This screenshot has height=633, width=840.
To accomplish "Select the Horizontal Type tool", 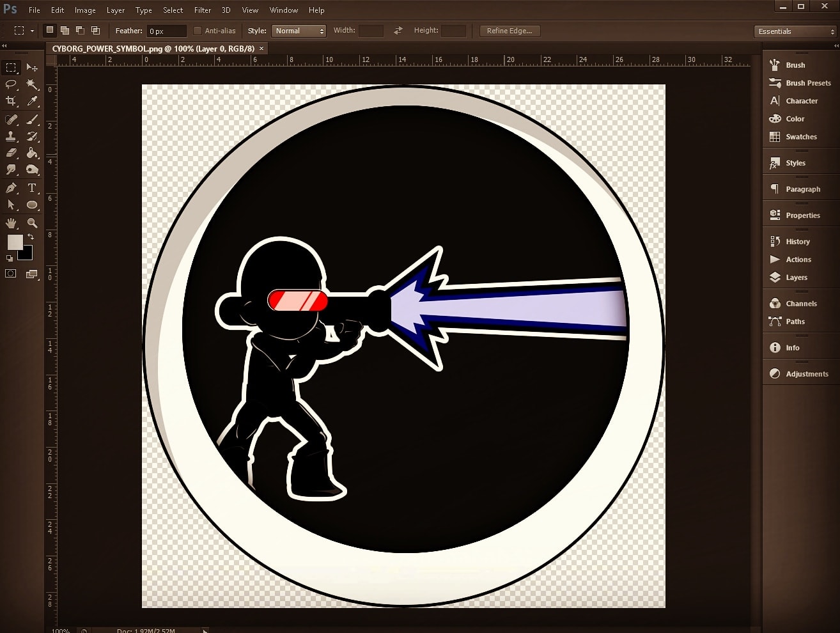I will click(32, 188).
